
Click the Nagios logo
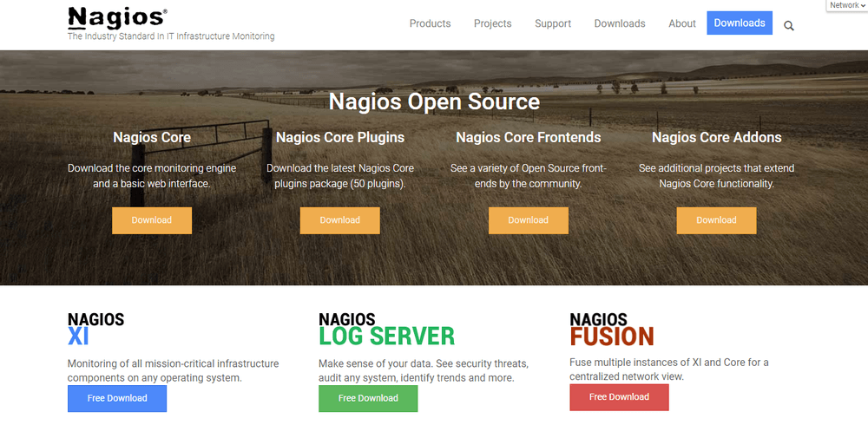pyautogui.click(x=117, y=17)
